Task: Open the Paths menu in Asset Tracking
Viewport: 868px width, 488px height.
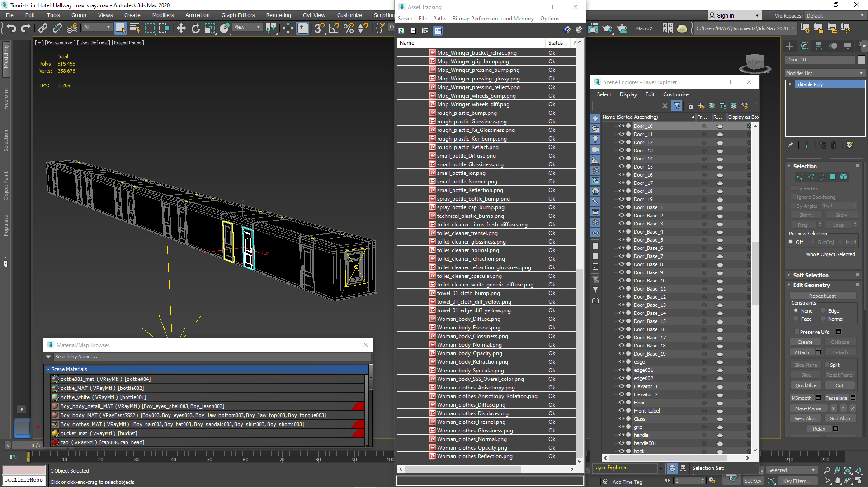Action: pos(439,19)
